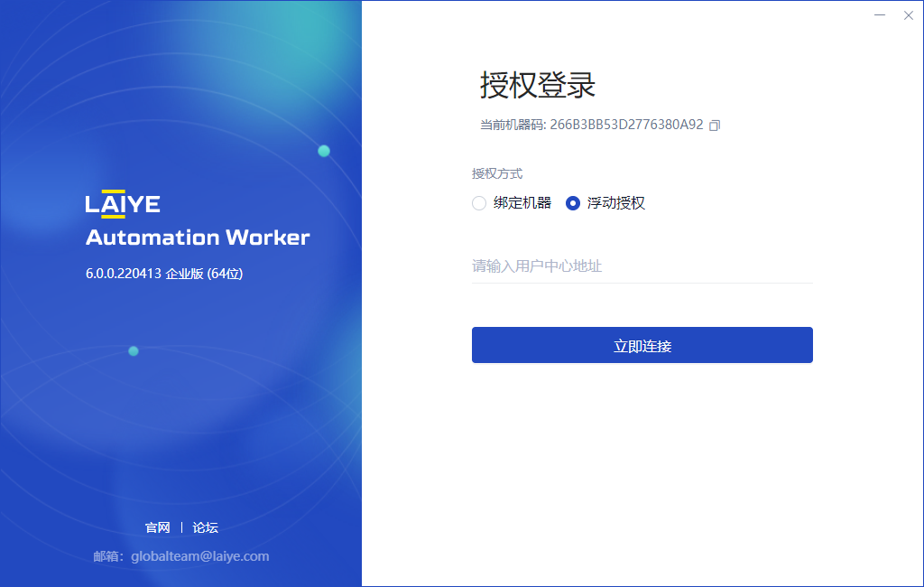
Task: Open the 官网 link
Action: (158, 527)
